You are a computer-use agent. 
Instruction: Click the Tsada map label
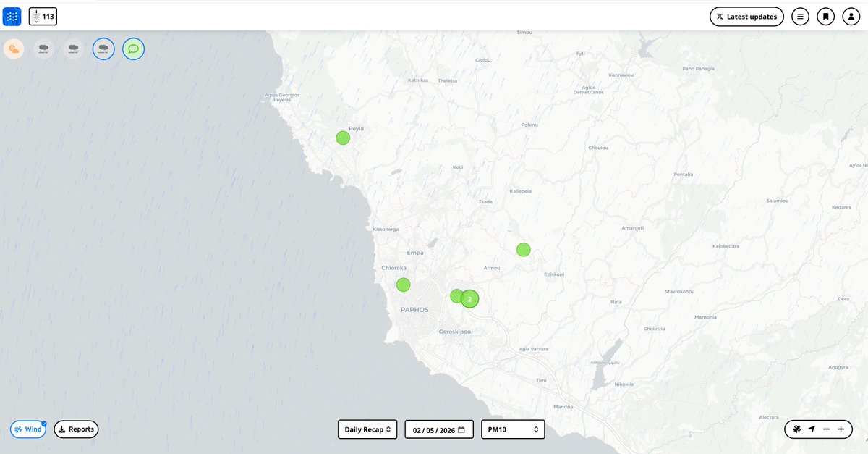485,201
